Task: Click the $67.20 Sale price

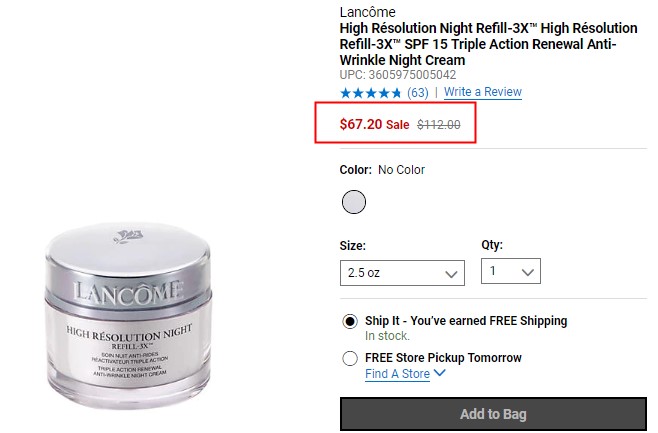Action: [374, 124]
